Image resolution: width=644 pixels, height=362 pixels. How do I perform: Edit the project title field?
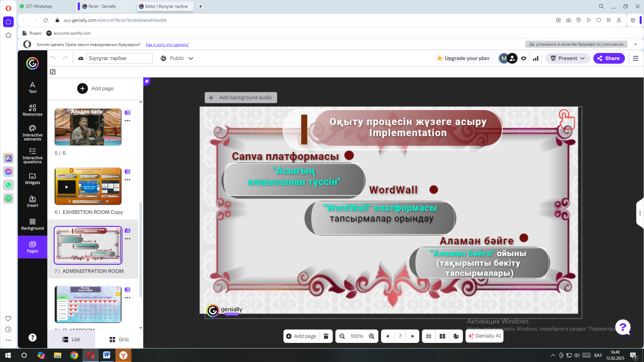click(119, 58)
